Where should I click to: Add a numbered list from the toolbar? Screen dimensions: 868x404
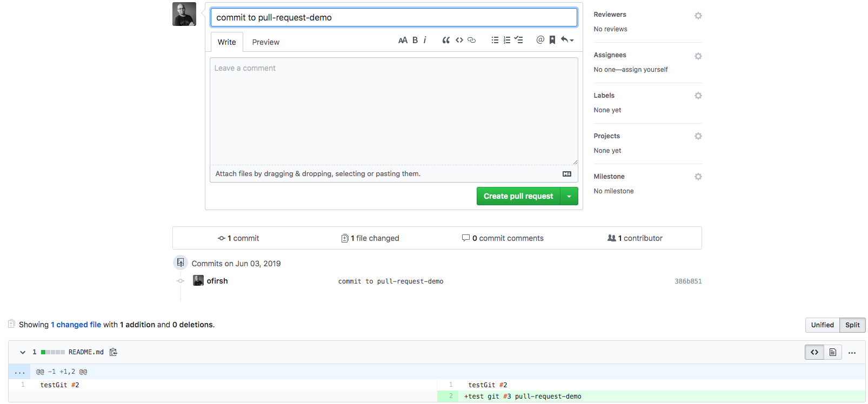(x=507, y=40)
